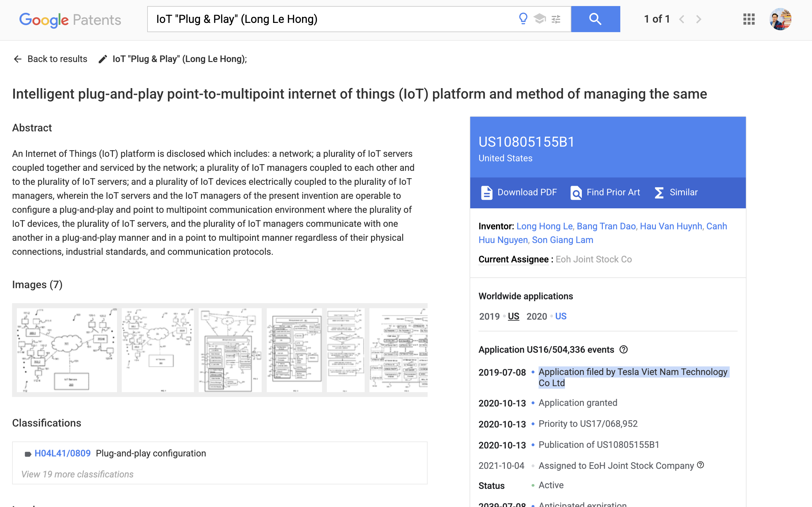Viewport: 812px width, 507px height.
Task: Open inventor Long Hong Le link
Action: pos(544,226)
